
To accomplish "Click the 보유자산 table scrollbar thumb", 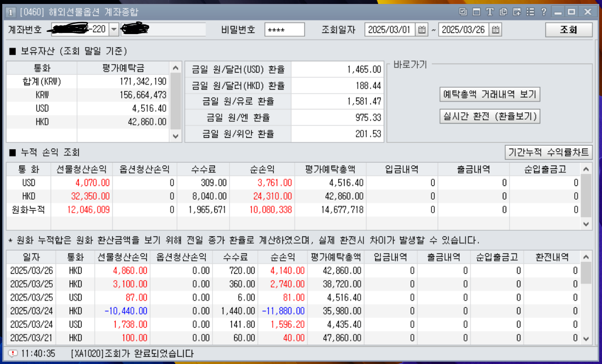I will pyautogui.click(x=176, y=101).
